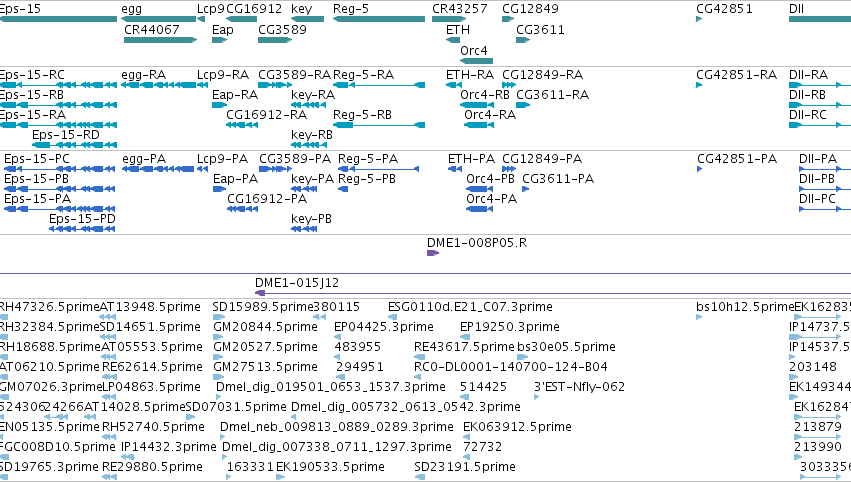Click the Eps-15-PC protein feature

[60, 169]
